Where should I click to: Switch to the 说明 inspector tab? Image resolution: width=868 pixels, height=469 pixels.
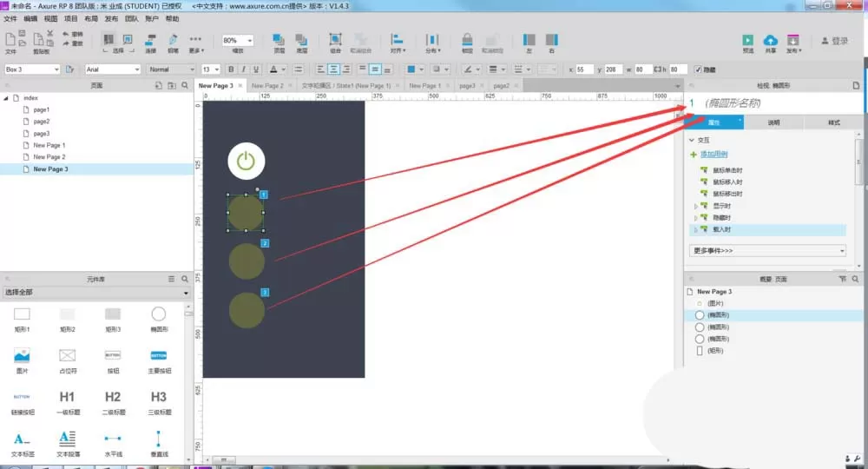click(x=773, y=122)
